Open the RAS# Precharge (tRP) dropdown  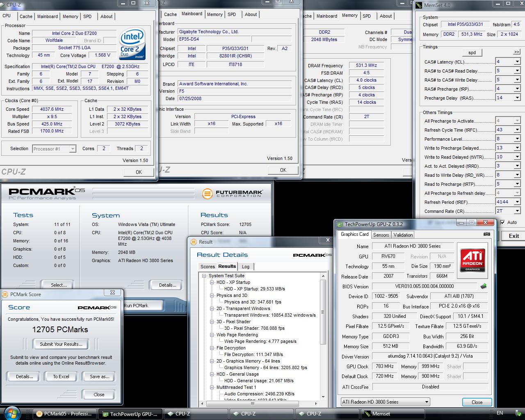[x=517, y=89]
